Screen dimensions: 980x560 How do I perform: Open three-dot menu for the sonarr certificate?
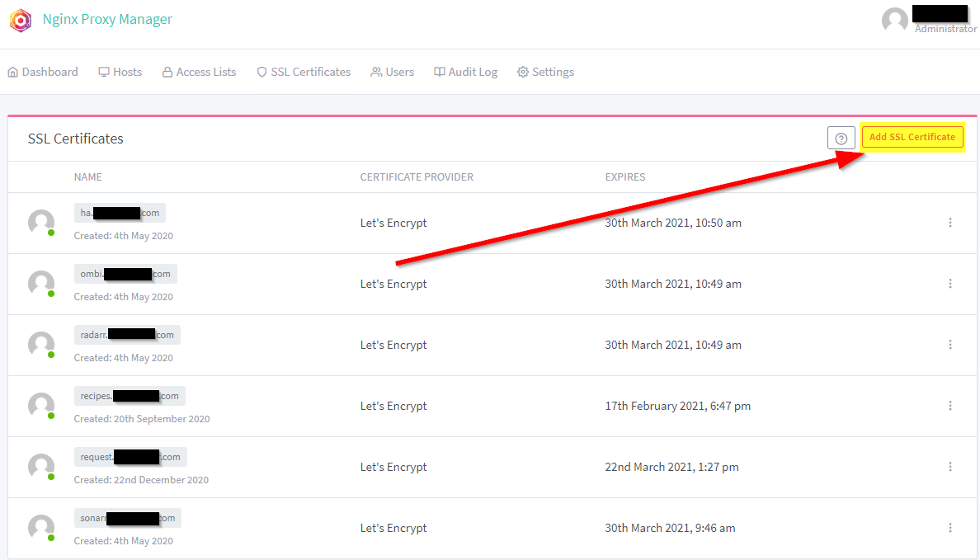[950, 528]
